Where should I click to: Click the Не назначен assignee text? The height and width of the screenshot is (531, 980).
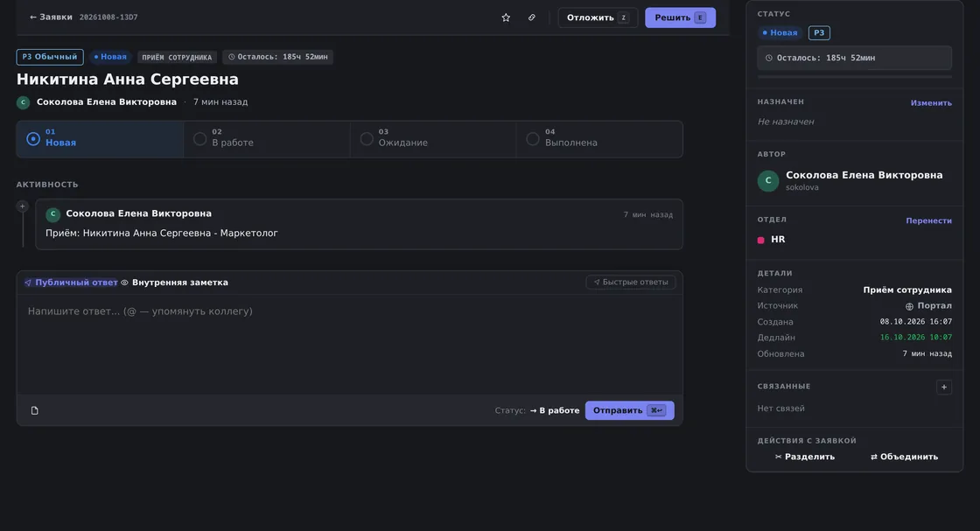[786, 122]
